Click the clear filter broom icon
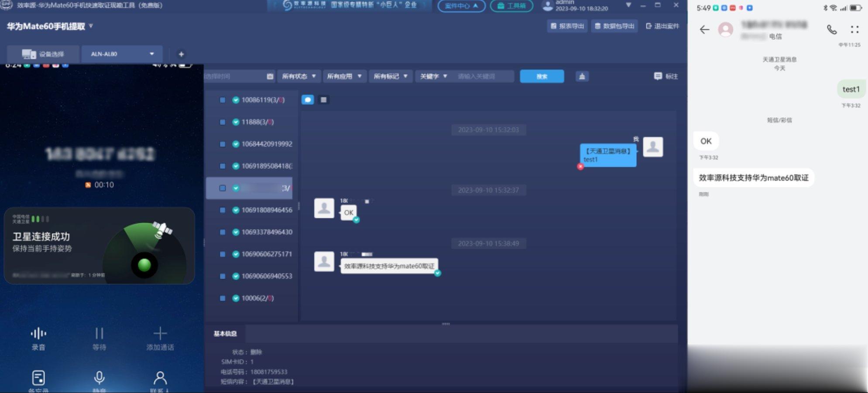 point(582,76)
